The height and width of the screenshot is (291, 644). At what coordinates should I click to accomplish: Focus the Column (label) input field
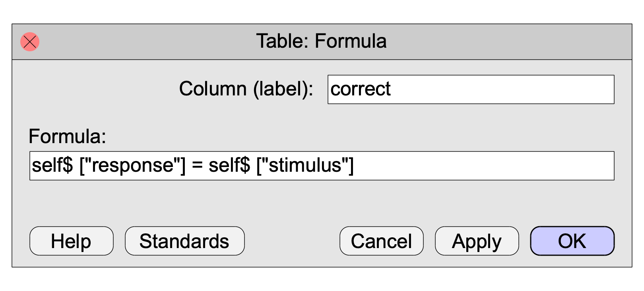471,89
